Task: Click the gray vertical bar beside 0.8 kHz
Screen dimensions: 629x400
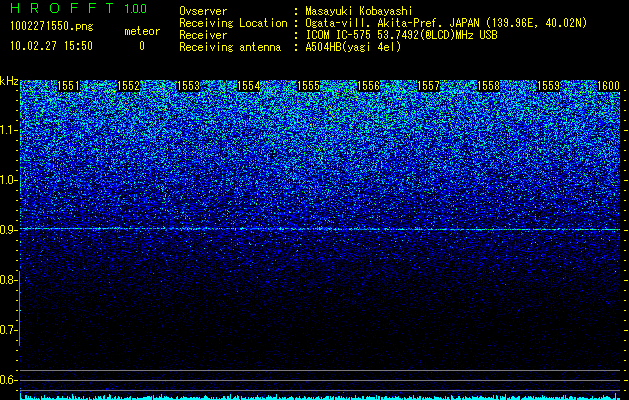Action: (20, 308)
